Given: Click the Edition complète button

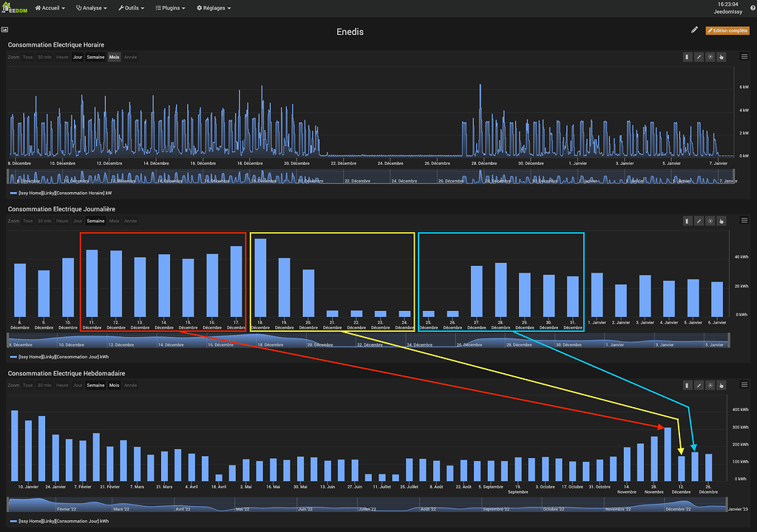Looking at the screenshot, I should tap(727, 30).
